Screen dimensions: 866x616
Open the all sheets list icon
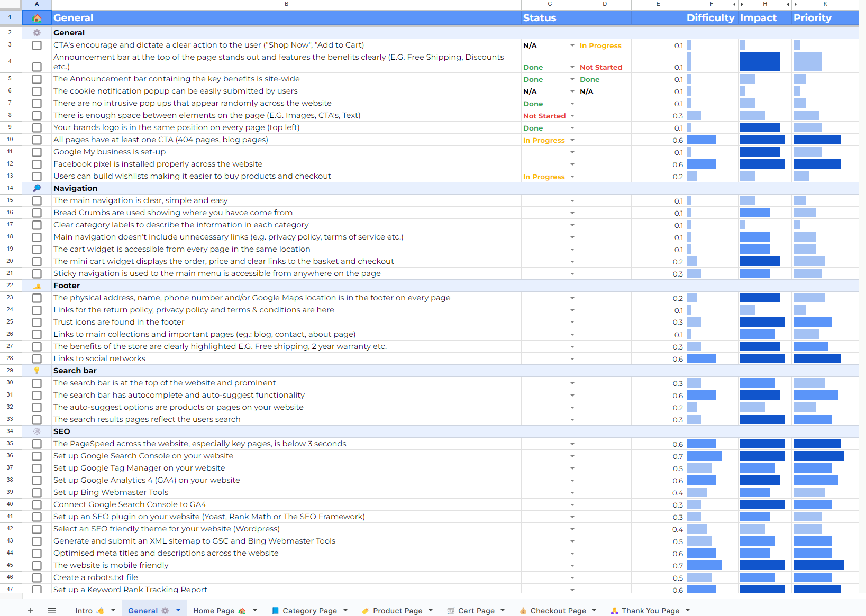pyautogui.click(x=52, y=610)
